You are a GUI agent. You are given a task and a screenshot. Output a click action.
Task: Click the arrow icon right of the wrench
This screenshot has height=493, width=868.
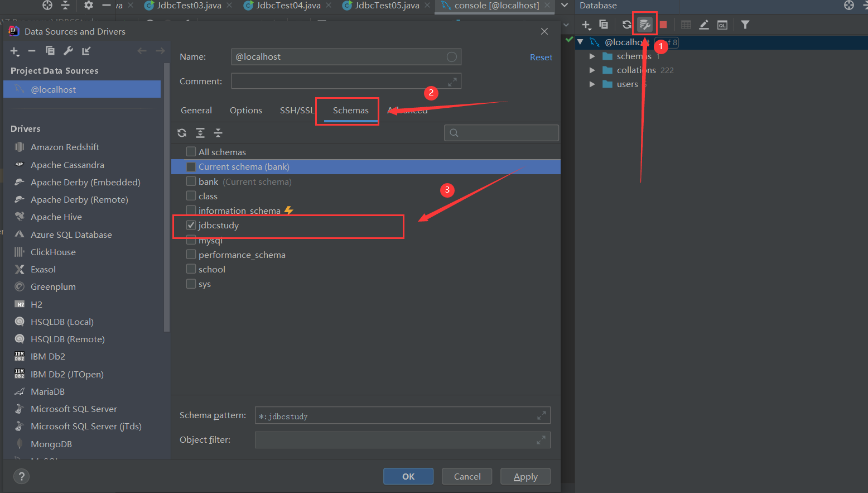click(x=86, y=51)
